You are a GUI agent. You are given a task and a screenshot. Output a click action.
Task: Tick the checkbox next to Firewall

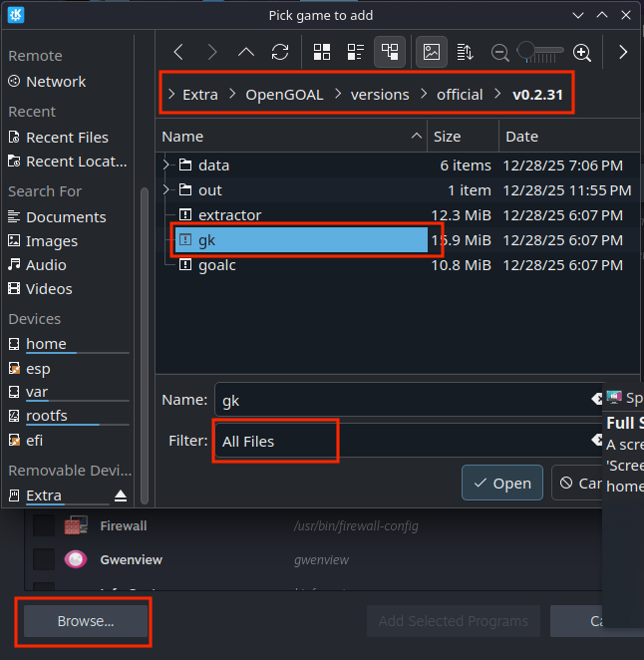(44, 525)
